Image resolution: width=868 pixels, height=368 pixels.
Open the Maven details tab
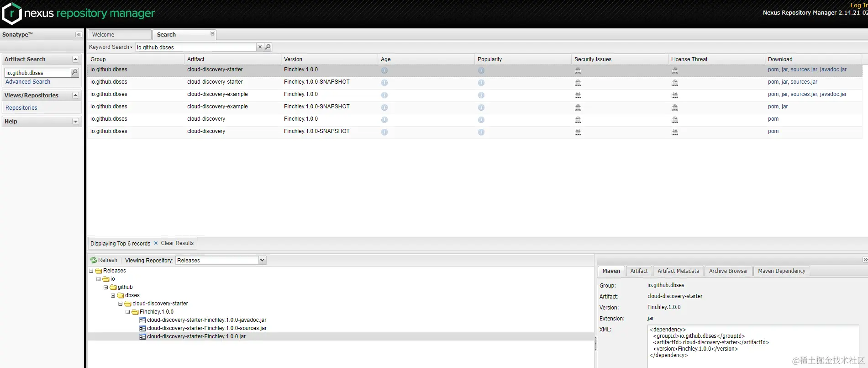point(611,271)
